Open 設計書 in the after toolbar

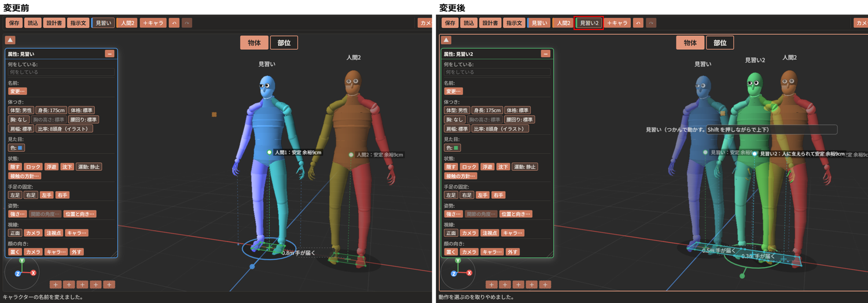pyautogui.click(x=490, y=23)
